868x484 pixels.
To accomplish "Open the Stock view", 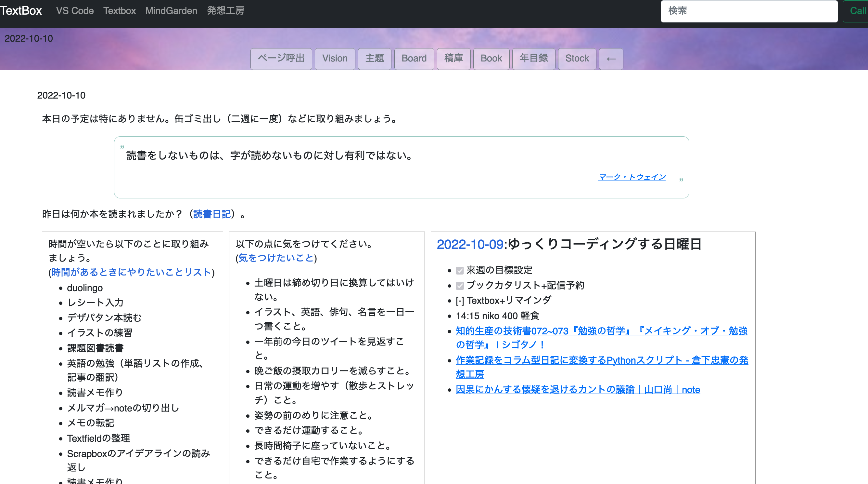I will pyautogui.click(x=577, y=59).
